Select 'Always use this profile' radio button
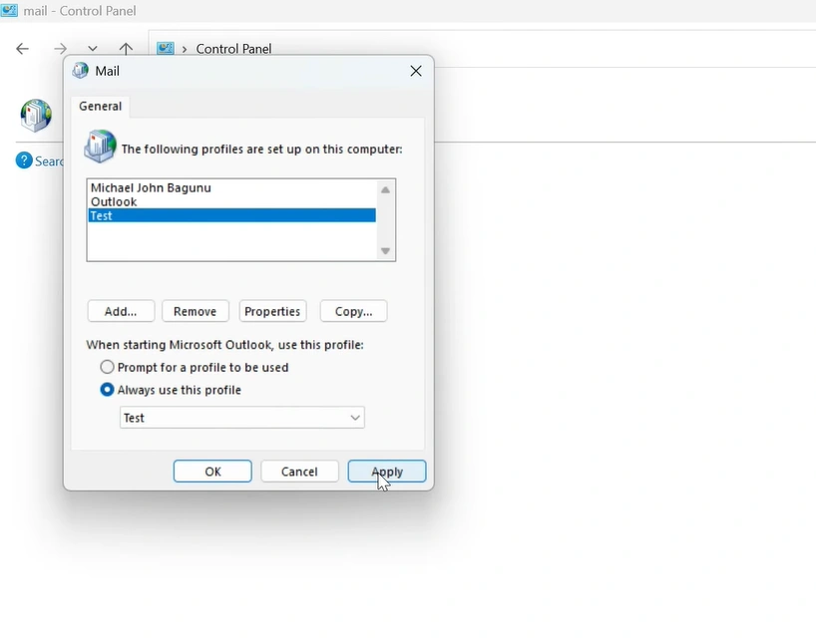Screen dimensions: 816x644 click(108, 390)
